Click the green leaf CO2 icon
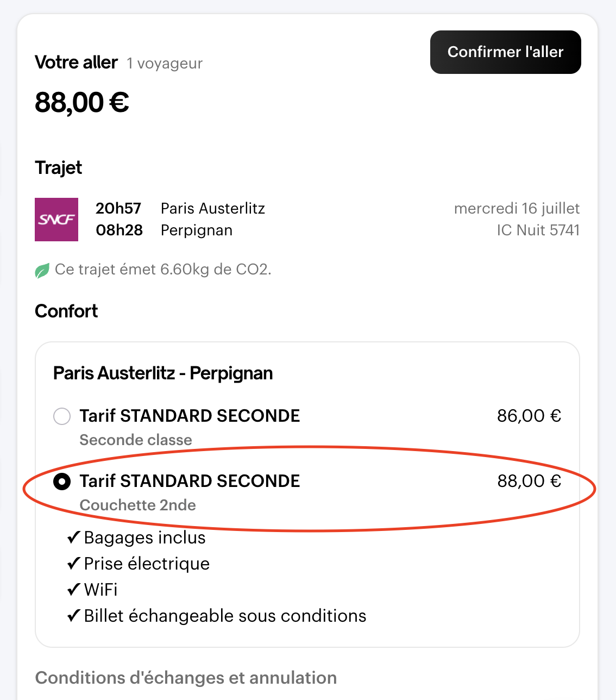This screenshot has width=616, height=700. [x=42, y=270]
